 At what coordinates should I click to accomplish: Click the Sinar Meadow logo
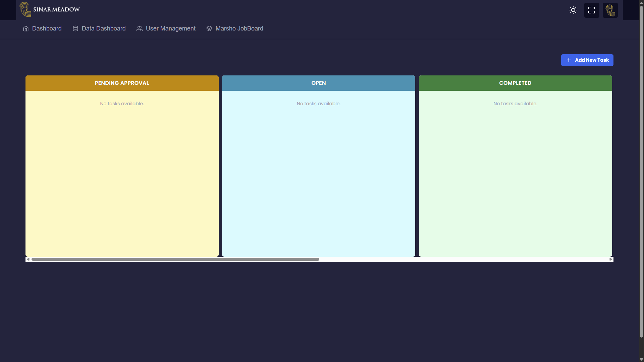pos(50,9)
